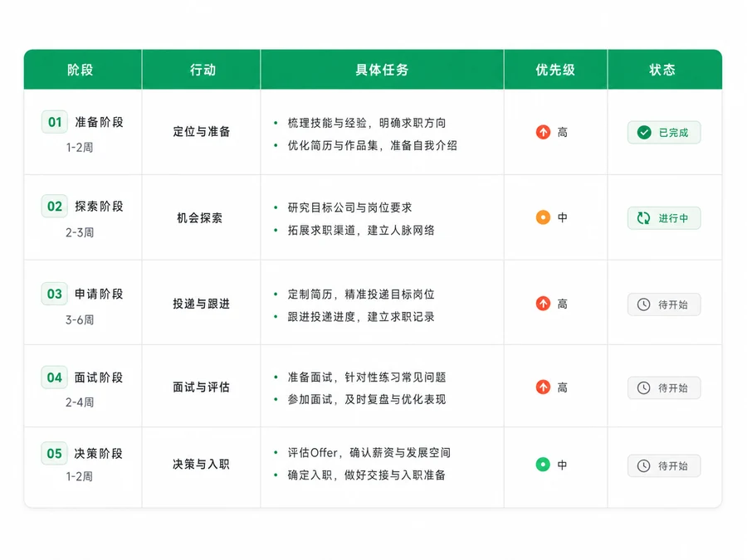This screenshot has height=560, width=747.
Task: Select the 03 stage number badge
Action: pyautogui.click(x=54, y=294)
